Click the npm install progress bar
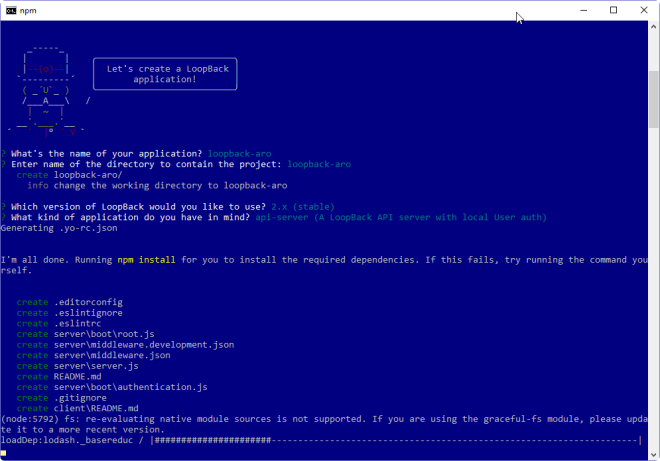This screenshot has width=660, height=461. coord(396,440)
